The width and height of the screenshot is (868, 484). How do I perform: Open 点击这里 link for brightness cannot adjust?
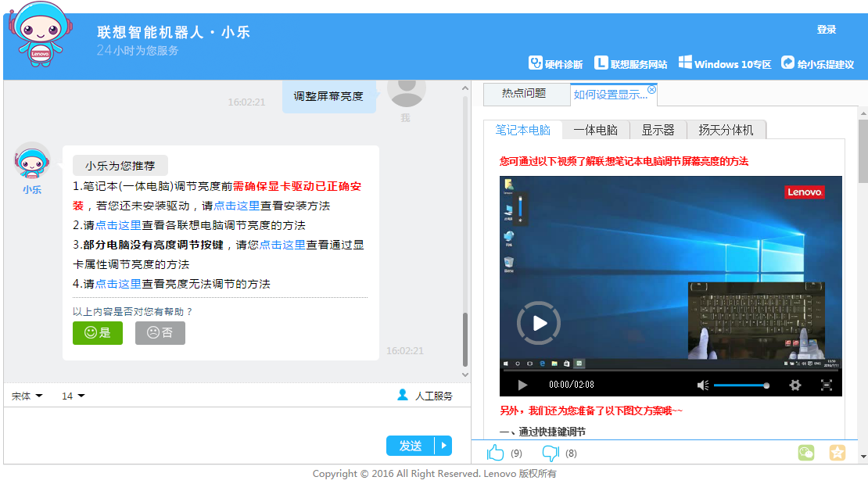pyautogui.click(x=118, y=284)
